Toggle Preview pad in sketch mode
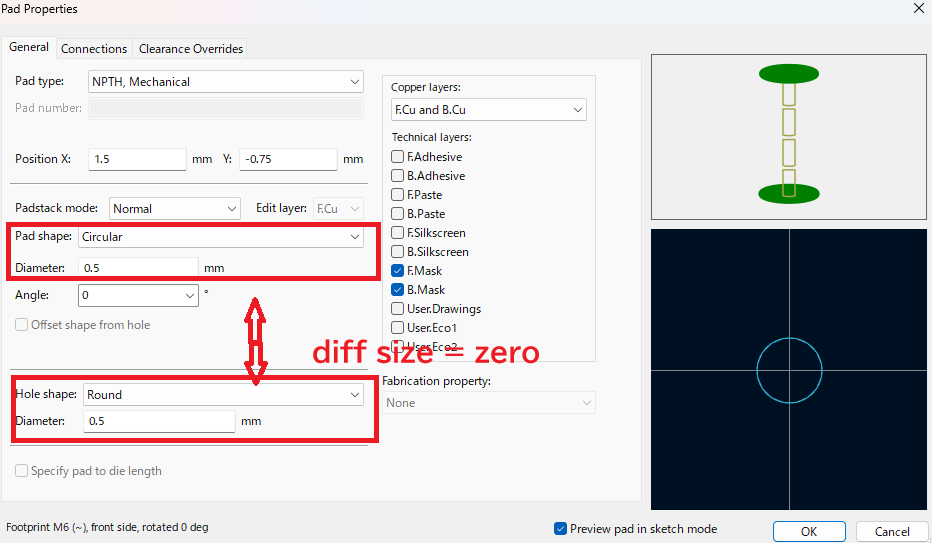This screenshot has width=932, height=543. point(560,529)
